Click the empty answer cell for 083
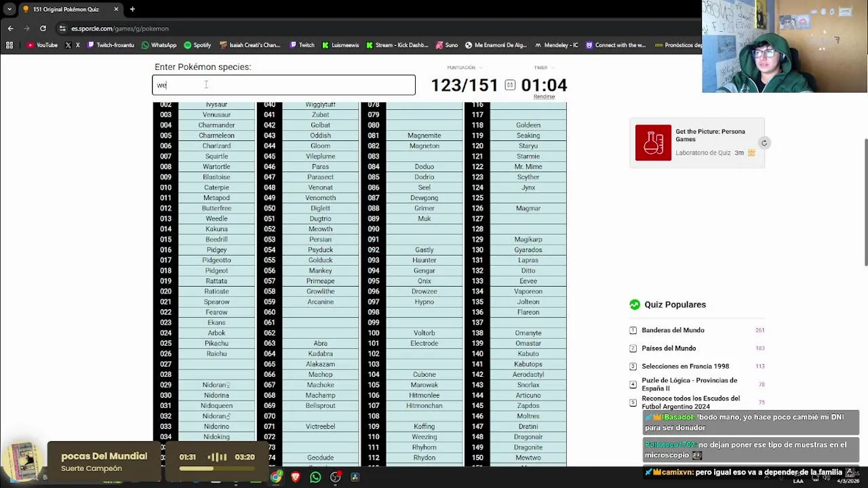The height and width of the screenshot is (488, 868). coord(424,157)
